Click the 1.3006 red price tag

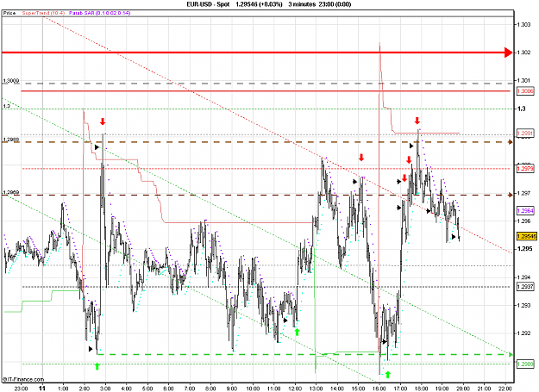point(525,91)
